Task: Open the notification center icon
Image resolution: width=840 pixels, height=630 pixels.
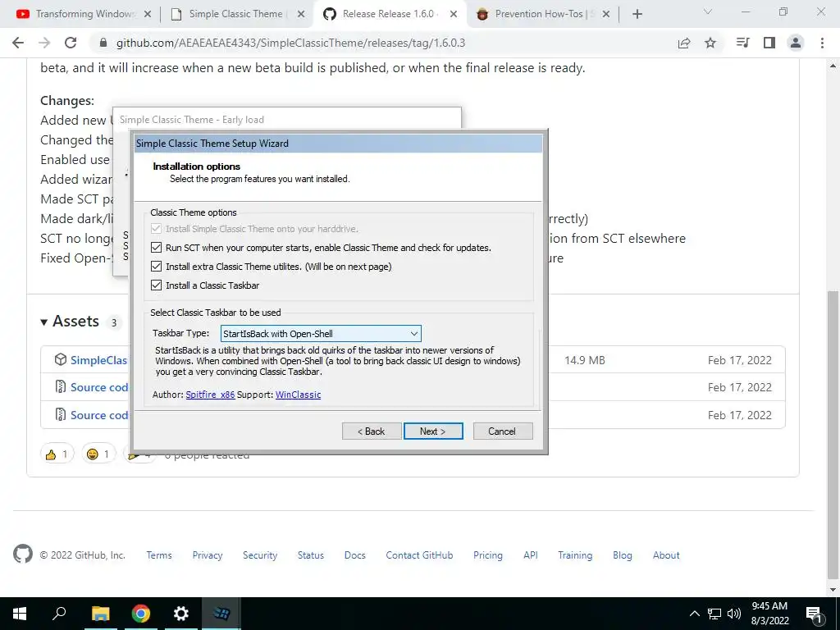Action: pos(814,614)
